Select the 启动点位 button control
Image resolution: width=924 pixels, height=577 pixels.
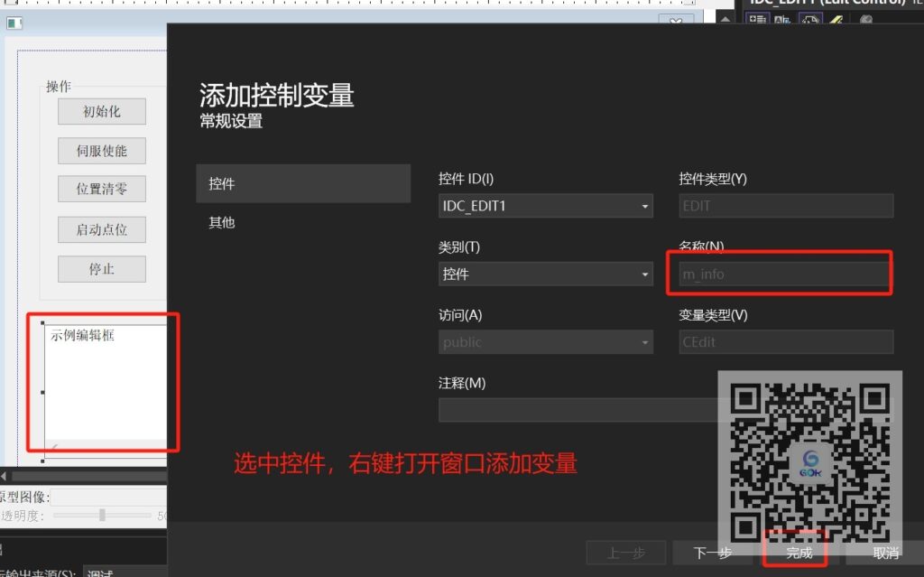click(101, 229)
